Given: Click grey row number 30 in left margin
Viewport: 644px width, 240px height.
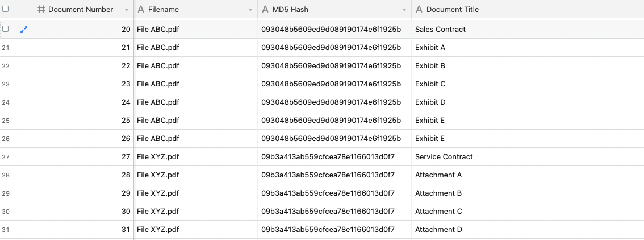Looking at the screenshot, I should (x=5, y=212).
